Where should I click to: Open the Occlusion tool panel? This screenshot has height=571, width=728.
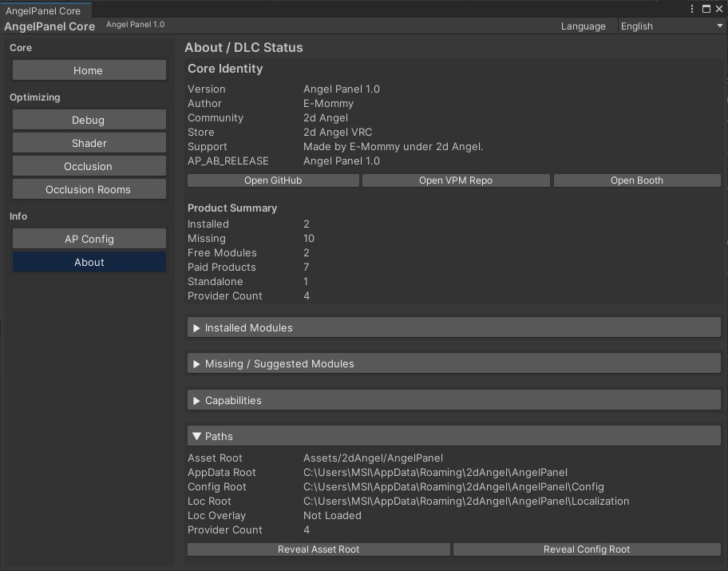click(89, 166)
